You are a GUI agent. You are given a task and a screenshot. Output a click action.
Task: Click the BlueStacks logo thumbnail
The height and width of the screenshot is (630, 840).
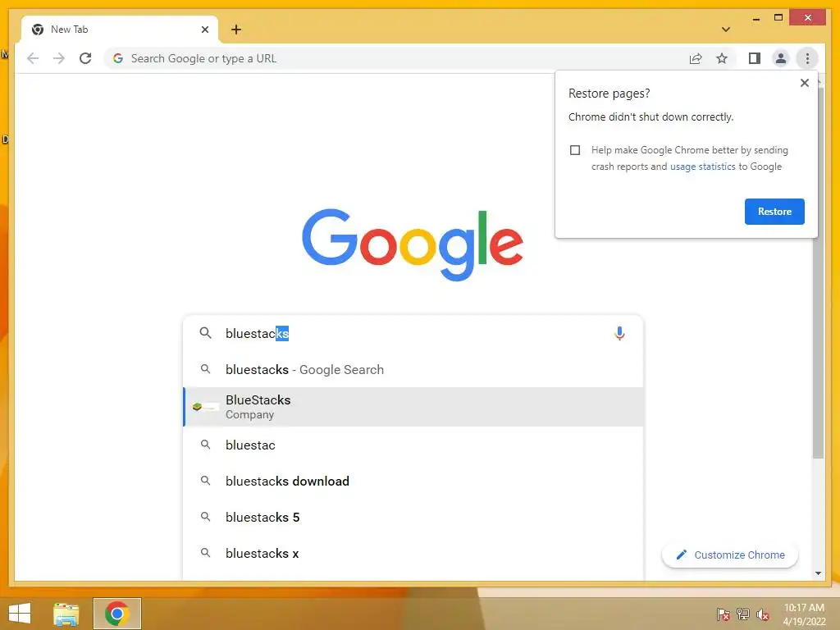click(x=204, y=407)
